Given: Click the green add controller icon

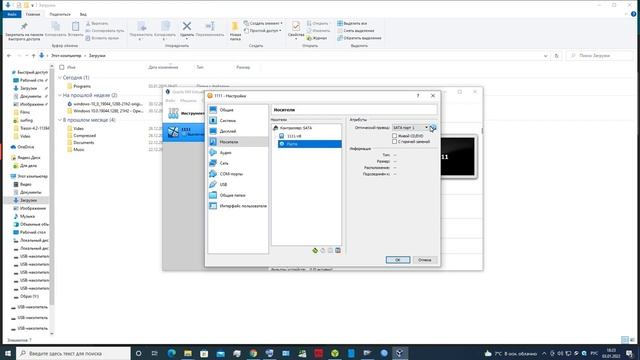Looking at the screenshot, I should click(x=315, y=250).
